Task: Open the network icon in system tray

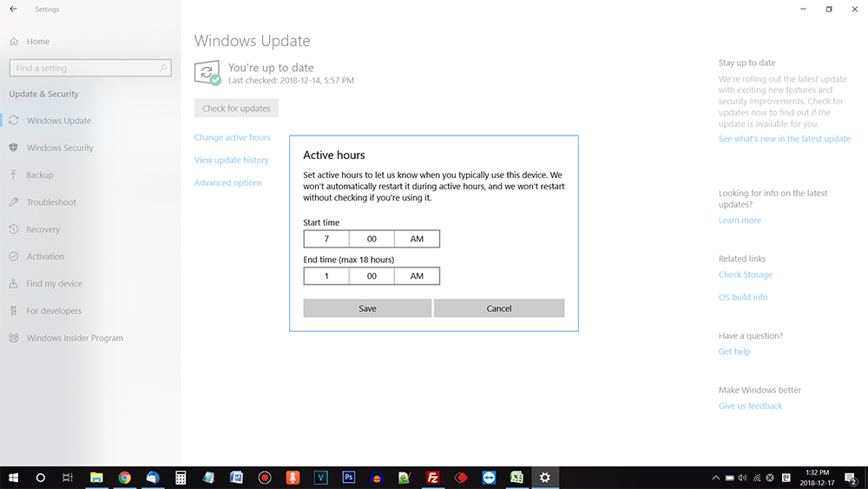Action: (x=757, y=478)
